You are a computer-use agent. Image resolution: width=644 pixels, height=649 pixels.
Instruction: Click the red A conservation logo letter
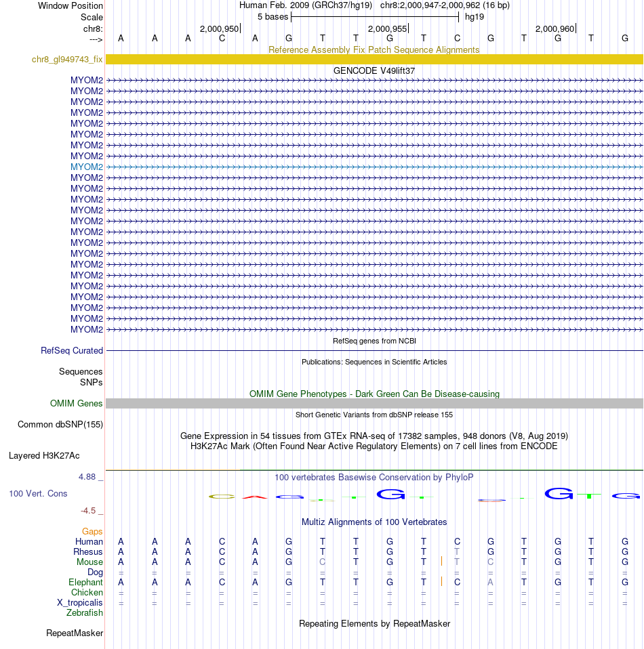[x=255, y=497]
